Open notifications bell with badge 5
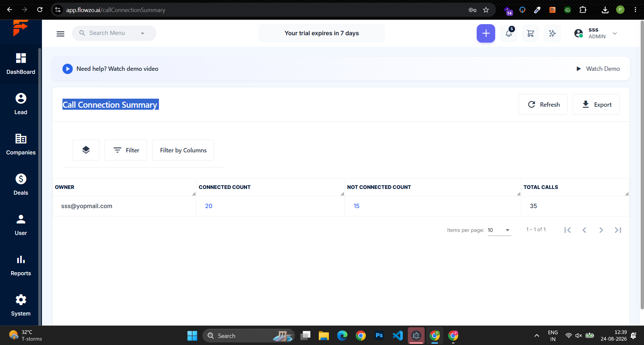The width and height of the screenshot is (644, 345). coord(509,33)
